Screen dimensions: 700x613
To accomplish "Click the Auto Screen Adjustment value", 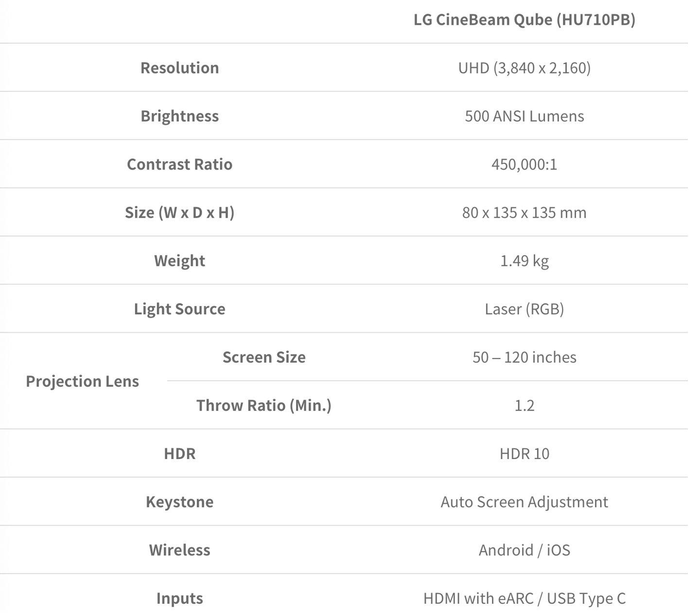I will (525, 502).
